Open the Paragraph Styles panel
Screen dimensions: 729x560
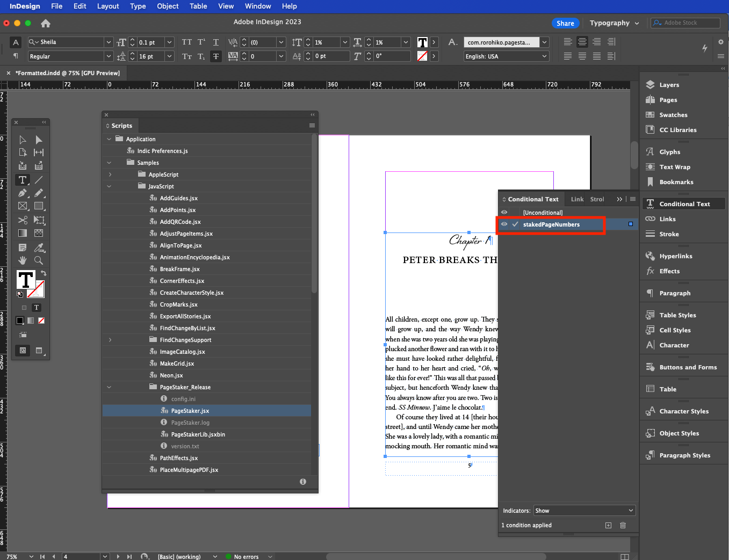coord(683,455)
